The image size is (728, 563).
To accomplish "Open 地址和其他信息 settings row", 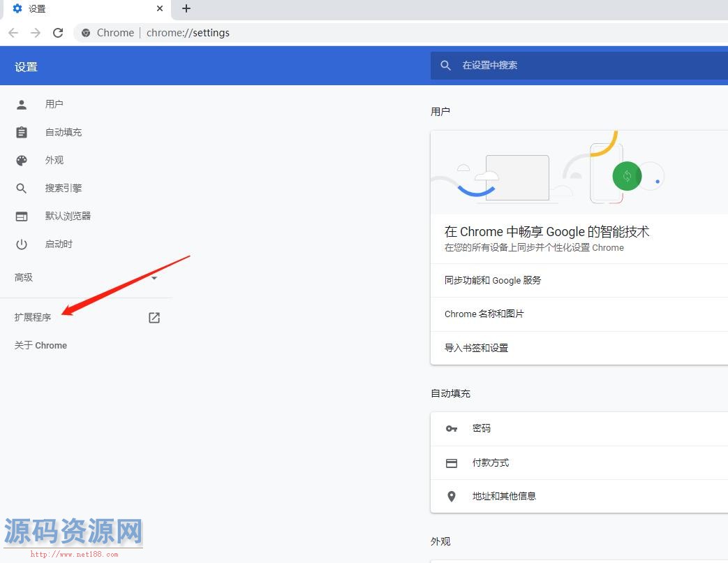I will (579, 496).
